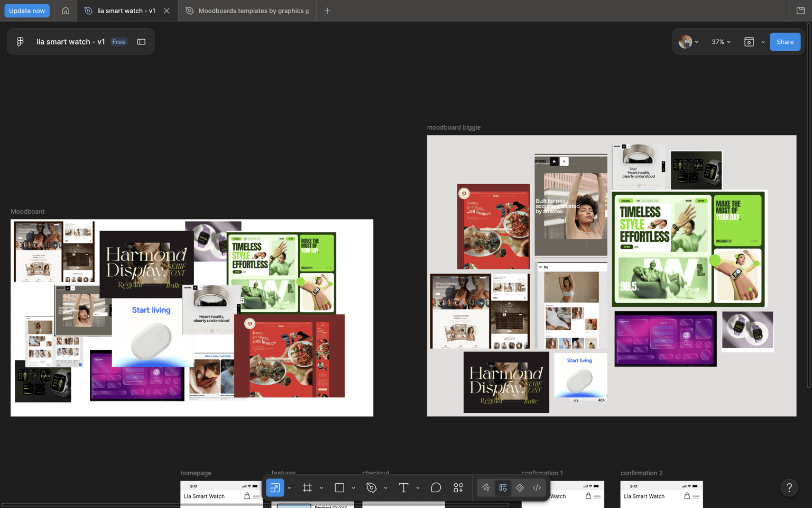Expand the Frame tool options arrow

click(x=321, y=488)
